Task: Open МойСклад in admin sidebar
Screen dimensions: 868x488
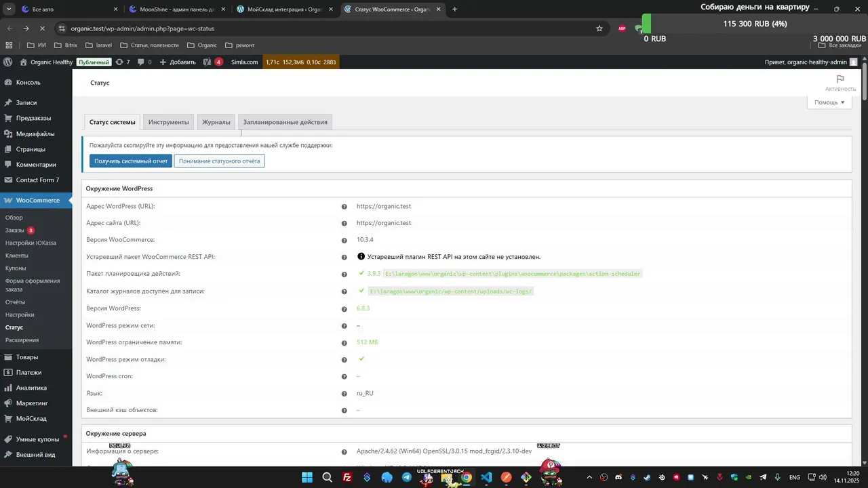Action: click(x=36, y=418)
